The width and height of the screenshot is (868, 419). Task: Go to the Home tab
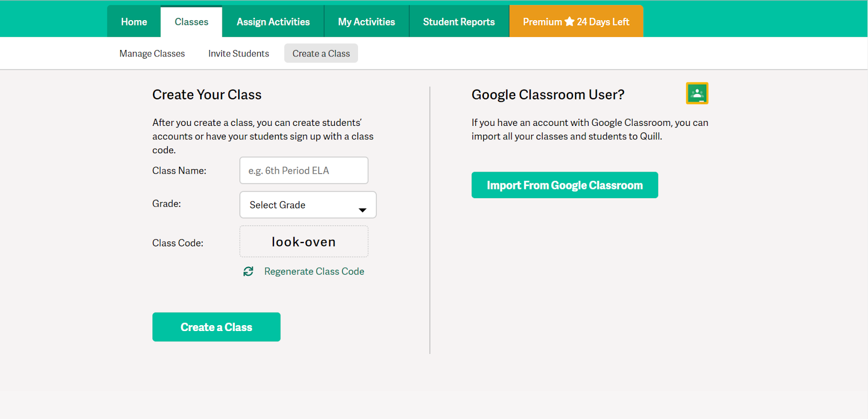(134, 22)
